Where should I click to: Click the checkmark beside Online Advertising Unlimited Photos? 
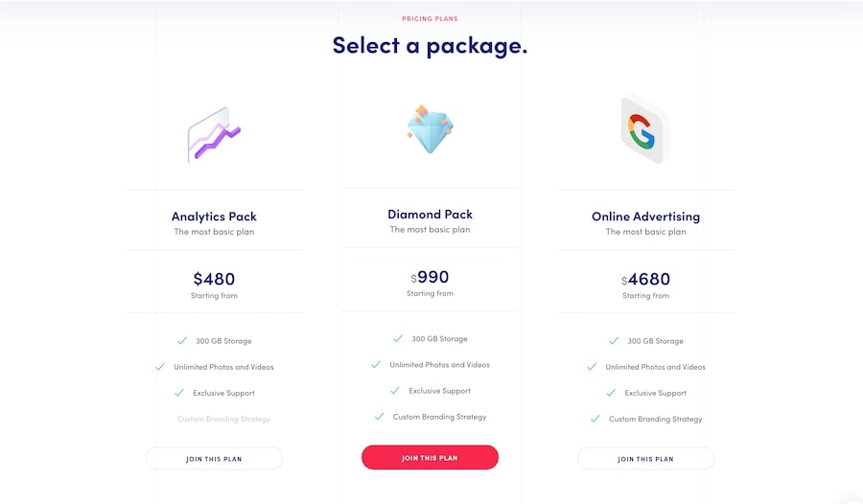click(592, 367)
